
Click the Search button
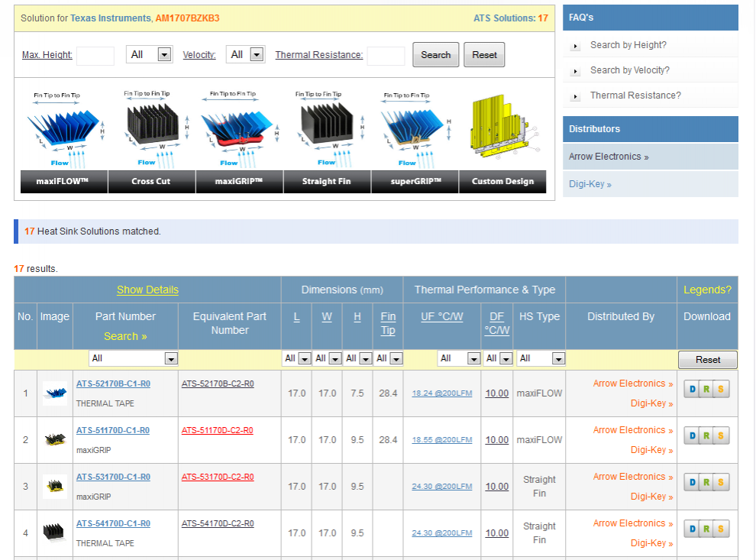pos(435,54)
